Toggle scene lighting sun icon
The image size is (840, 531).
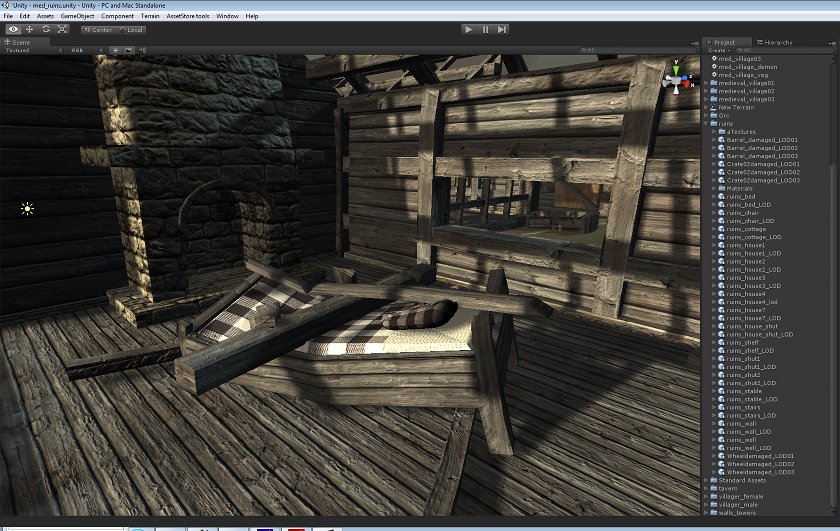tap(115, 50)
